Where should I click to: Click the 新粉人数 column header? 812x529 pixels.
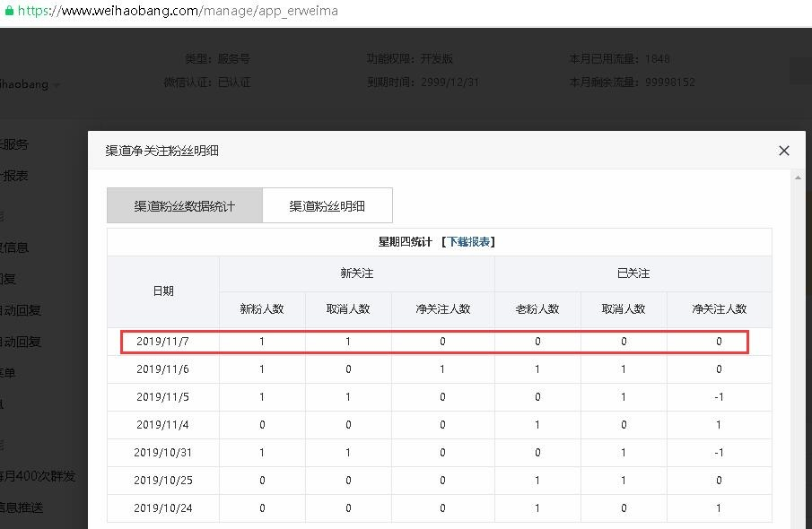[x=262, y=309]
